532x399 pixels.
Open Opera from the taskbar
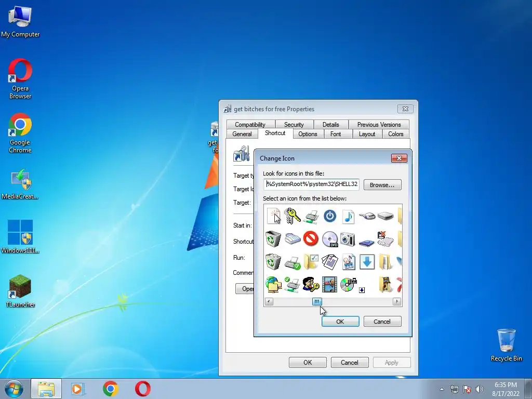pos(143,389)
